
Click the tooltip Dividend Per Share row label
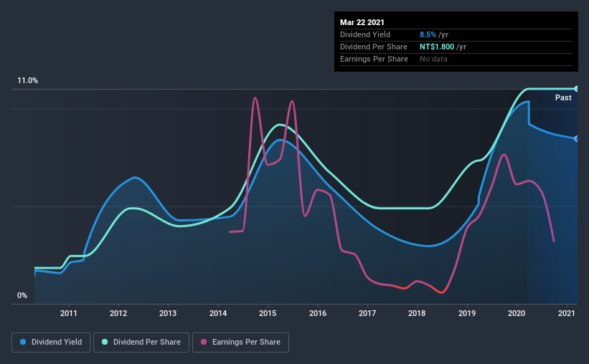pyautogui.click(x=373, y=47)
